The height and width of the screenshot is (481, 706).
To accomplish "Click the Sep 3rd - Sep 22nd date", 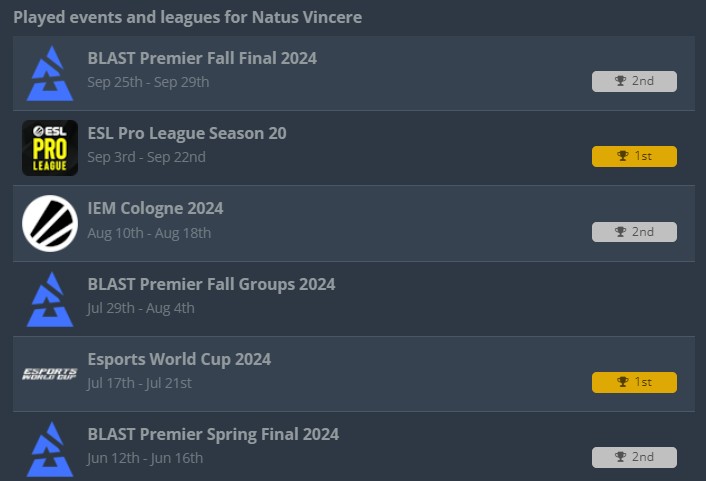I will (x=146, y=157).
